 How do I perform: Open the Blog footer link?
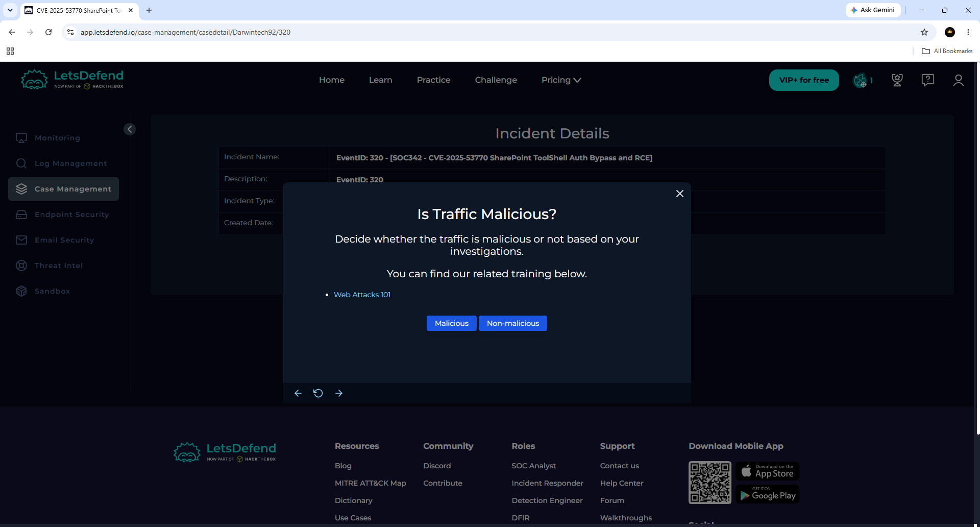(343, 466)
